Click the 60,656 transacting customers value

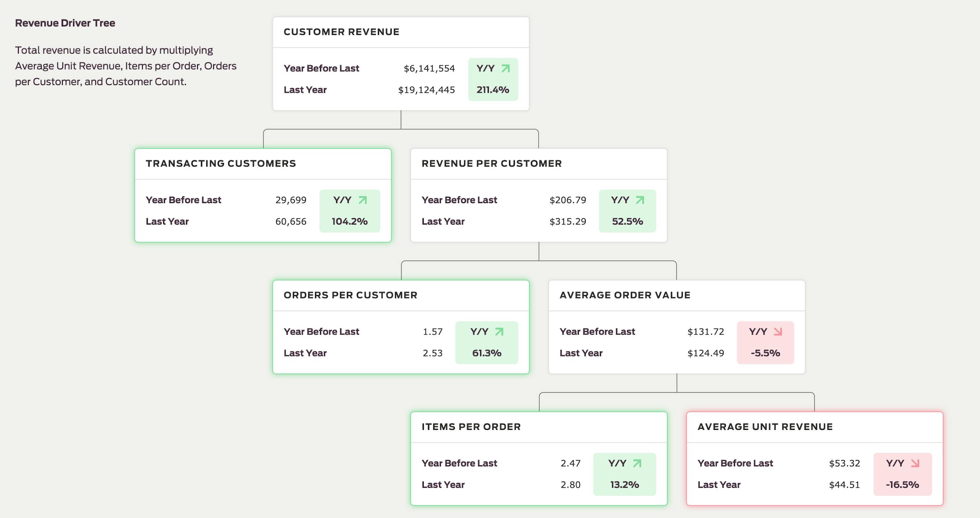pyautogui.click(x=291, y=221)
